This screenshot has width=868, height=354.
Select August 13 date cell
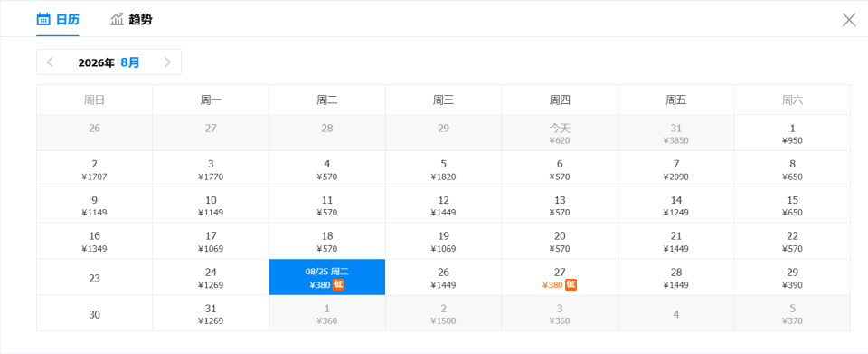560,205
